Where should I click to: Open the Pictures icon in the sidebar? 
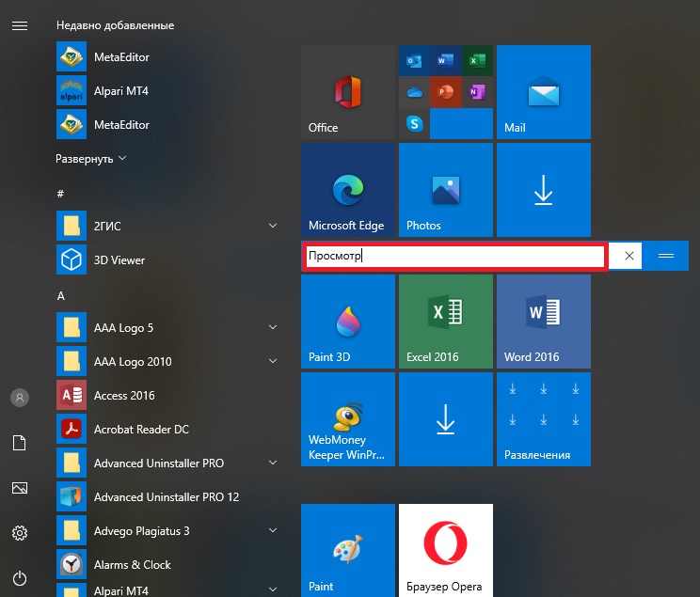click(20, 488)
